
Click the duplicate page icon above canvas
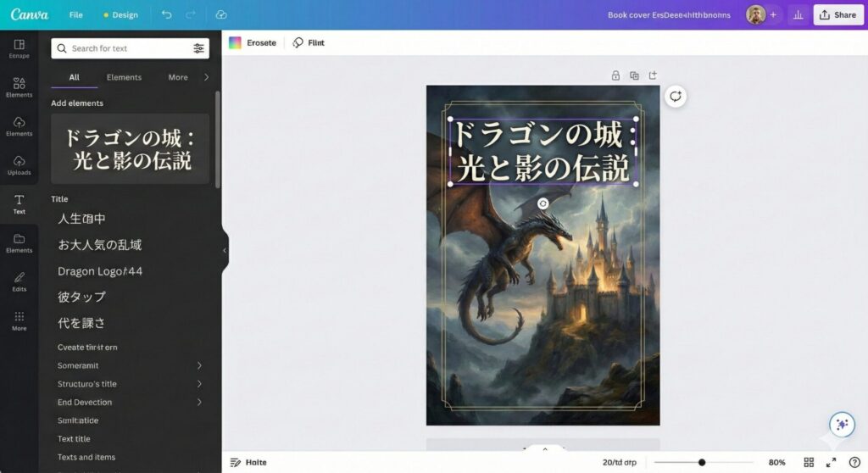point(634,75)
